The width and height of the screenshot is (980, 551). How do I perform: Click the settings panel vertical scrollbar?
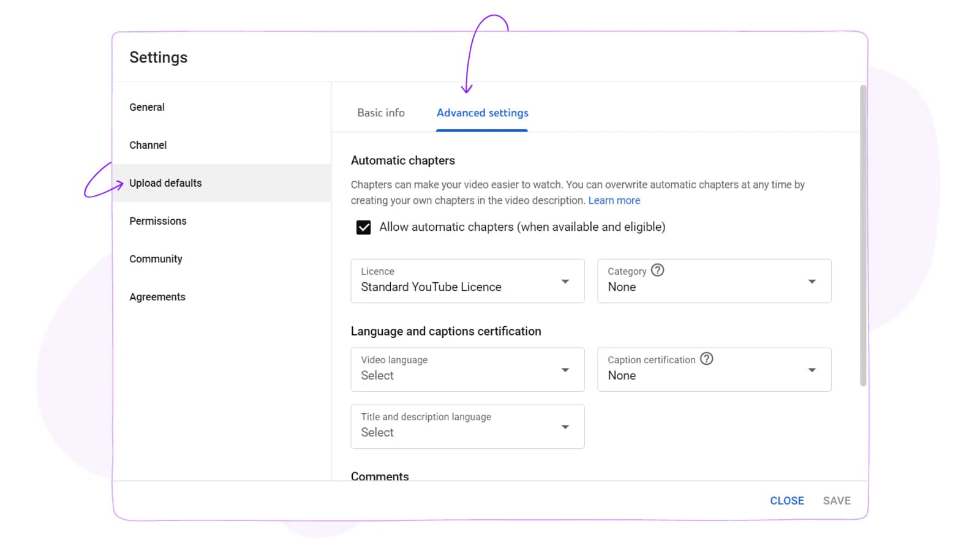(863, 236)
